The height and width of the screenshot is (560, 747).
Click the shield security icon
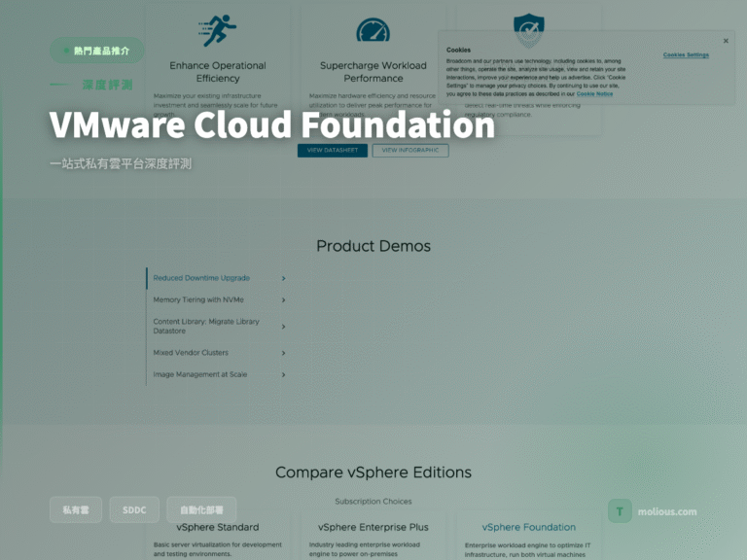(x=529, y=29)
